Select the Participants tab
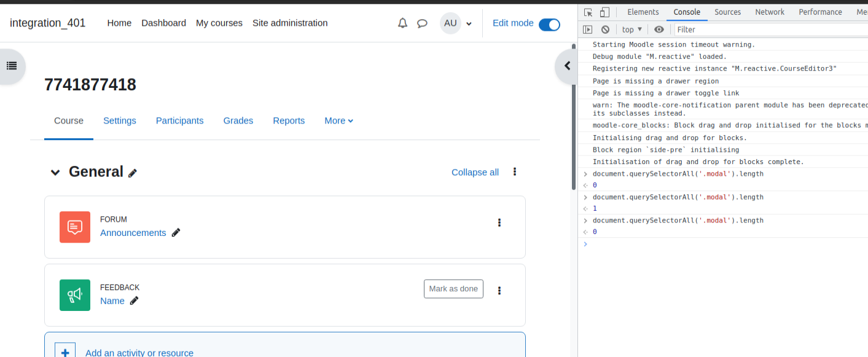868x357 pixels. click(x=179, y=120)
